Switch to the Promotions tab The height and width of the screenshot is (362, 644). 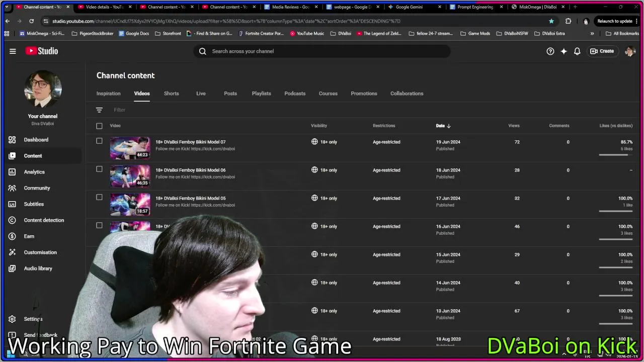(364, 94)
